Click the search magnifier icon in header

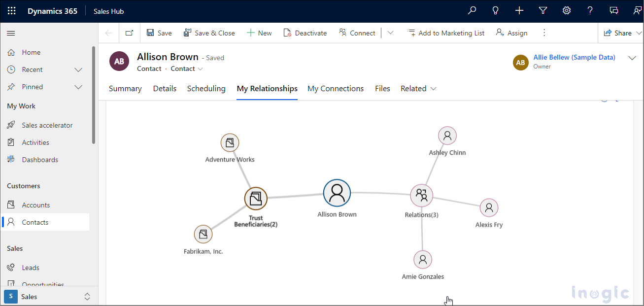[472, 11]
